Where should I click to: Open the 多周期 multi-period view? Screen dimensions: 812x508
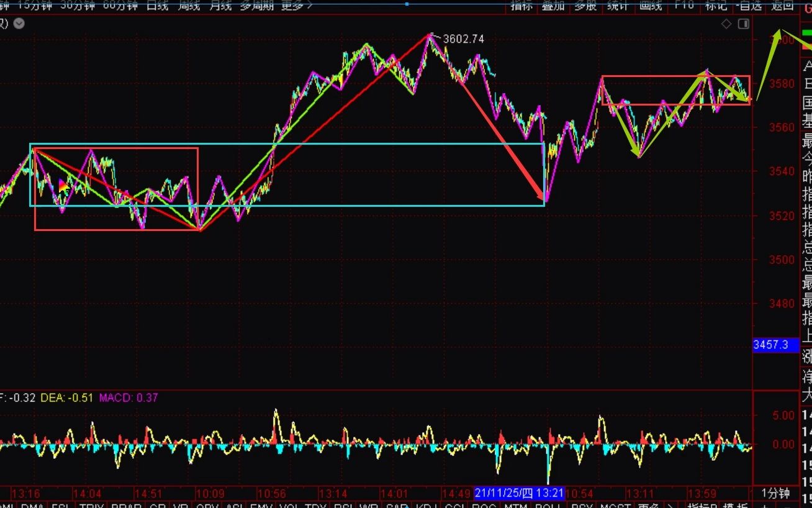pos(256,5)
